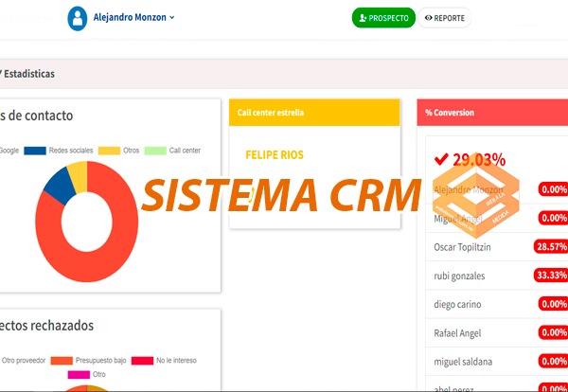Toggle the Otros legend series
The width and height of the screenshot is (568, 392).
122,151
